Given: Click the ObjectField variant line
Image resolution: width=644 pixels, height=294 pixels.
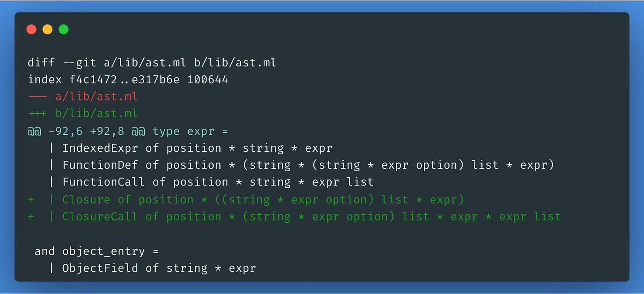Looking at the screenshot, I should 152,268.
